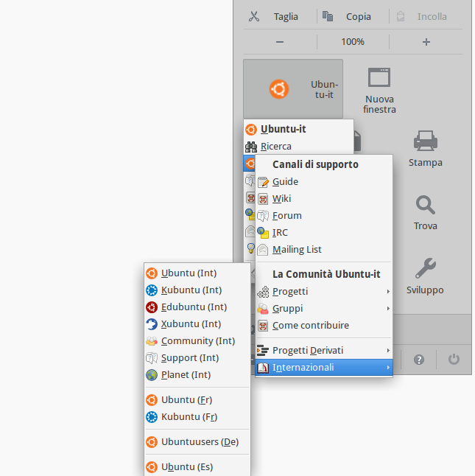Choose Forum from Canali di supporto
Image resolution: width=475 pixels, height=476 pixels.
(x=286, y=216)
